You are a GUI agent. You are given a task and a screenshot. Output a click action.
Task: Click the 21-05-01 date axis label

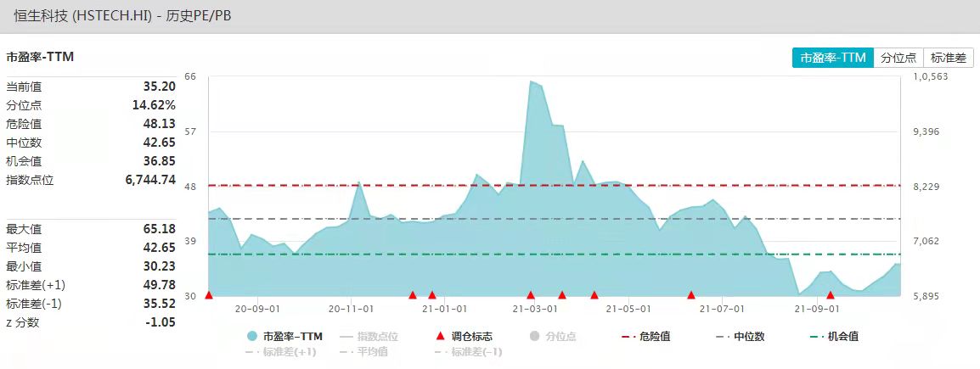coord(628,309)
